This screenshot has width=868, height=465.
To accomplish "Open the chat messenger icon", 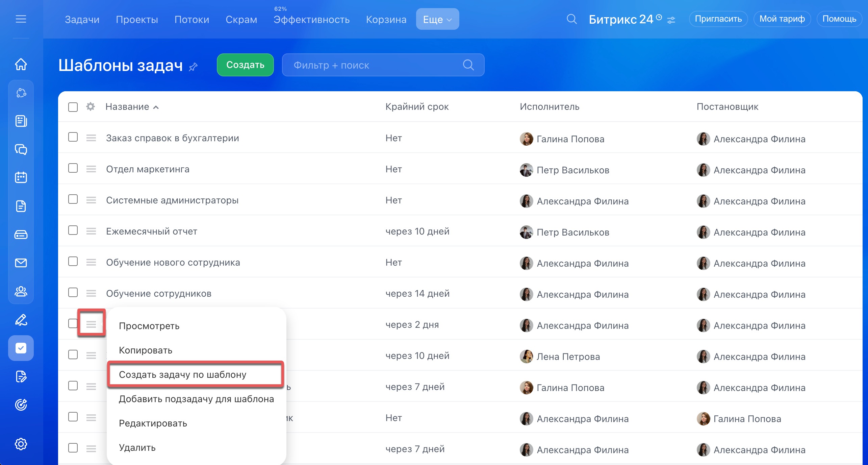I will click(21, 149).
